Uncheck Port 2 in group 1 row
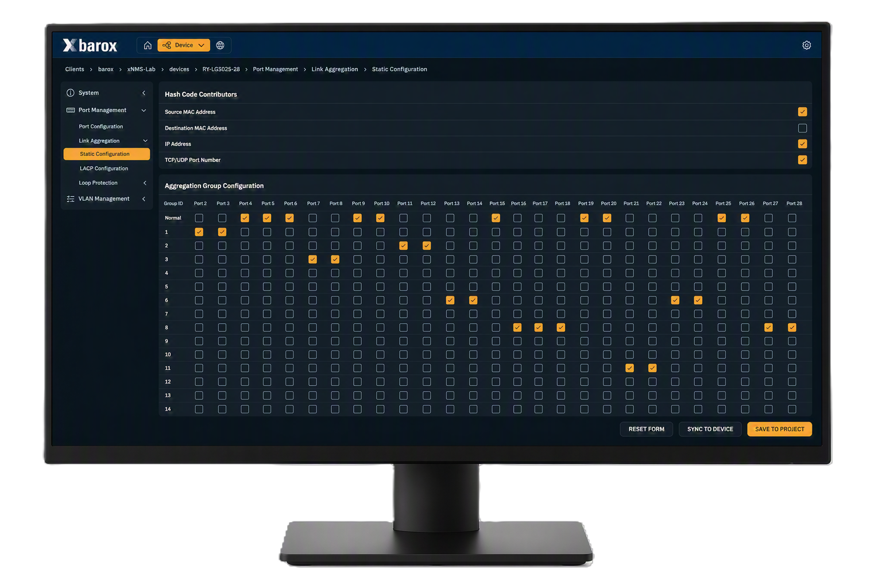The width and height of the screenshot is (882, 588). tap(199, 232)
